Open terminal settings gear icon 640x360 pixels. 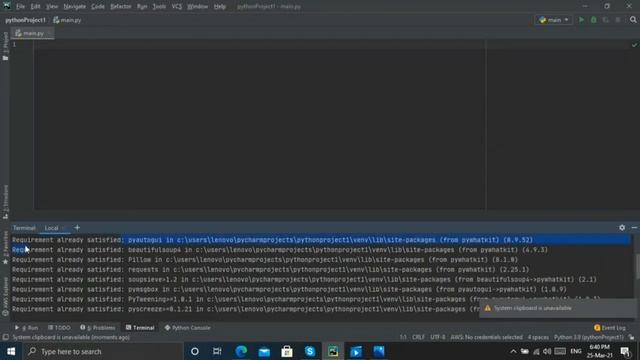[x=622, y=228]
